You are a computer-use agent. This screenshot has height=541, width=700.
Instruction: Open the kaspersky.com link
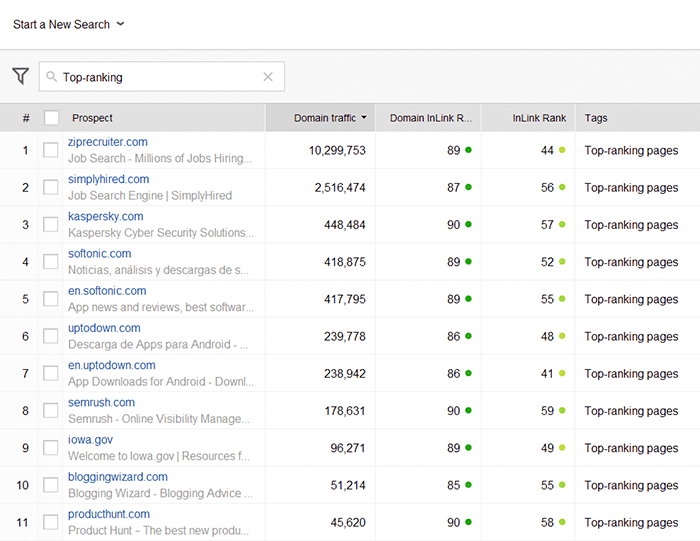[x=105, y=216]
